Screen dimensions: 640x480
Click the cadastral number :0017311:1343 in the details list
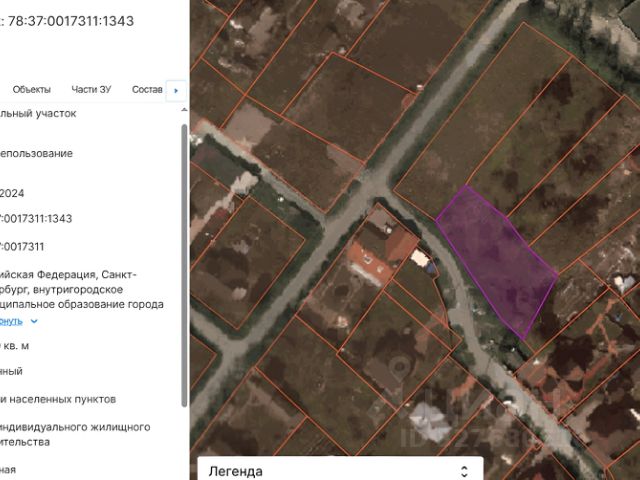tap(36, 218)
